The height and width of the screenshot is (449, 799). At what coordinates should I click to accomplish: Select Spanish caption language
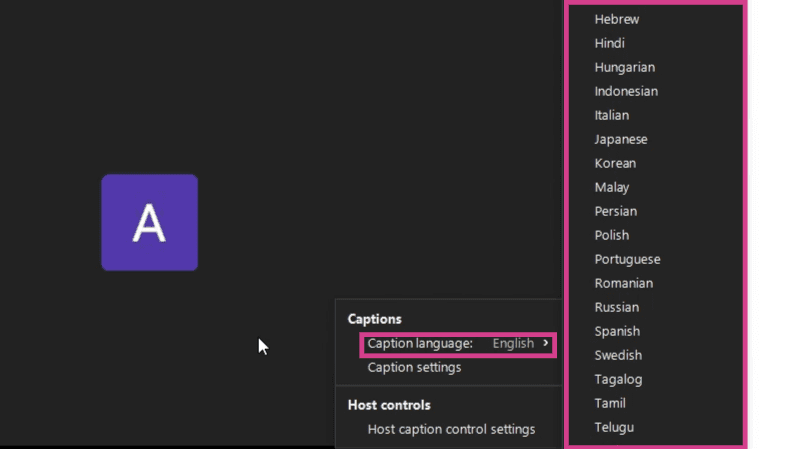[617, 331]
